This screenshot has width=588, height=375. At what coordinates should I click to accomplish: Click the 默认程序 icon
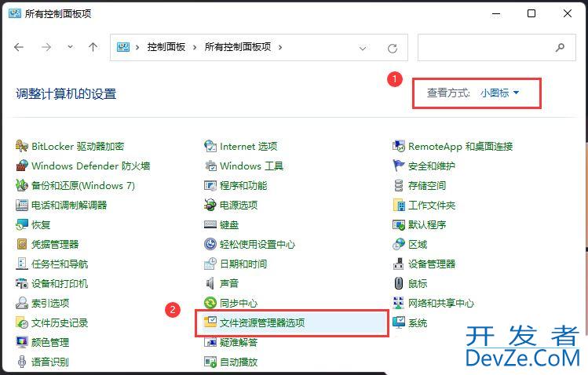point(398,224)
